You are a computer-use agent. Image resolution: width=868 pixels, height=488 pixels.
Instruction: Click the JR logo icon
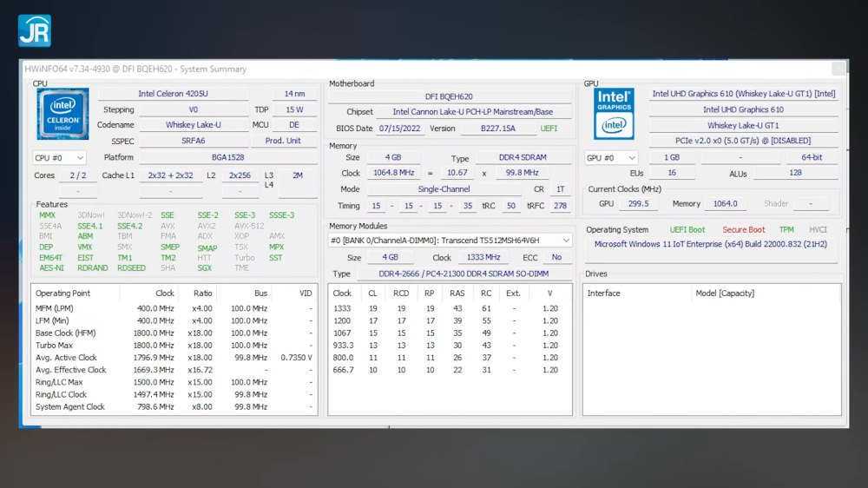35,30
